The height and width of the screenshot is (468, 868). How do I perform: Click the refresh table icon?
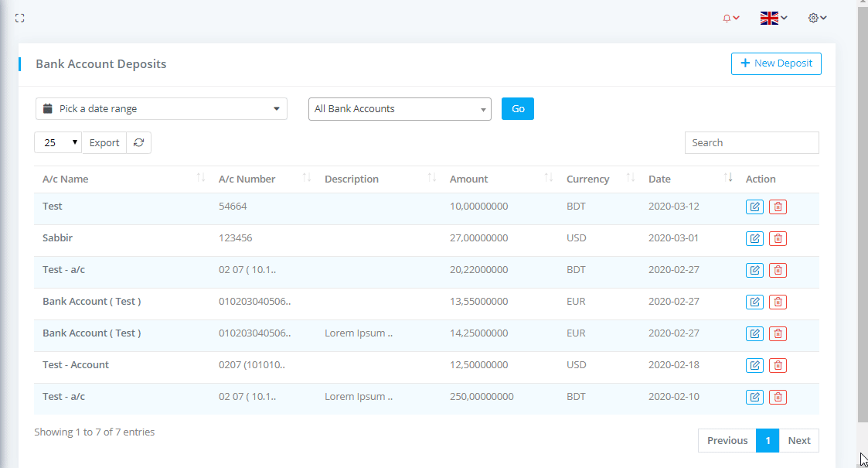(138, 142)
